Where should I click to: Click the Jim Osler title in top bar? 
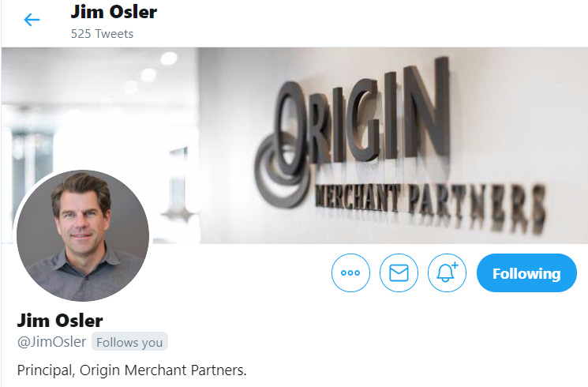coord(114,12)
